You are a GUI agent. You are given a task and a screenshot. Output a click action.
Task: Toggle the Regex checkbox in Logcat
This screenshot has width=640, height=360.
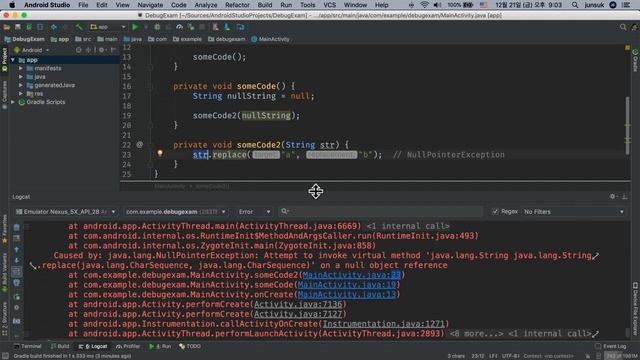pyautogui.click(x=495, y=211)
